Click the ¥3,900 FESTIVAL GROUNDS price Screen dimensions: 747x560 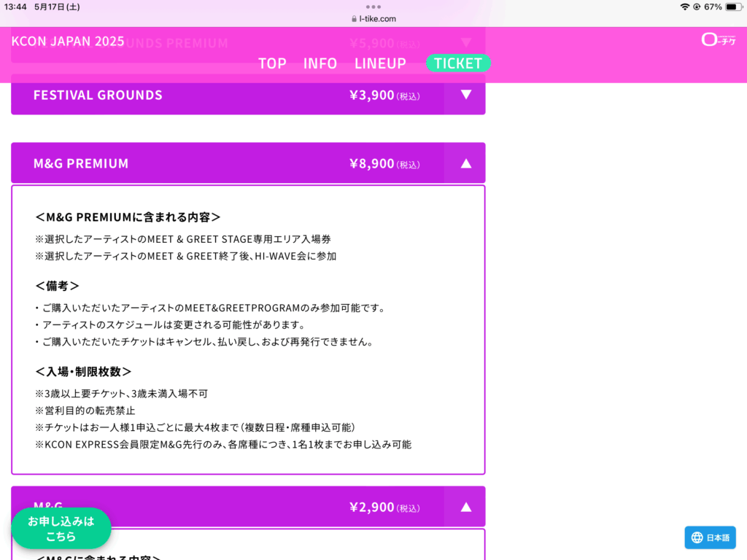tap(384, 96)
